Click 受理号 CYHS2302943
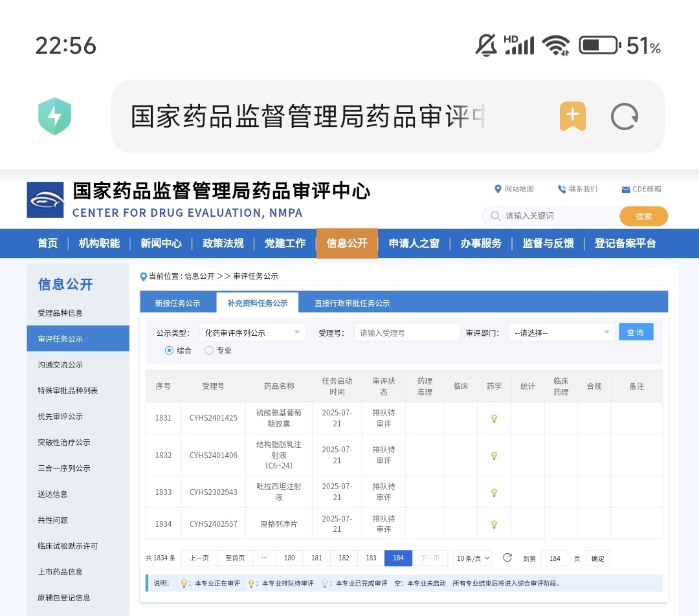Screen dimensions: 699x616 click(x=213, y=492)
